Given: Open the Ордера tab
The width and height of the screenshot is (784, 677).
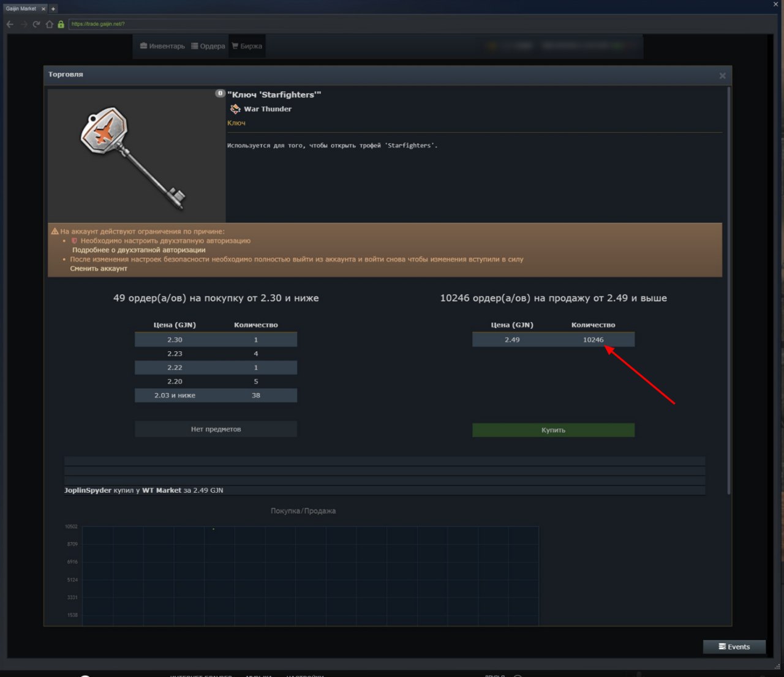Looking at the screenshot, I should tap(208, 46).
